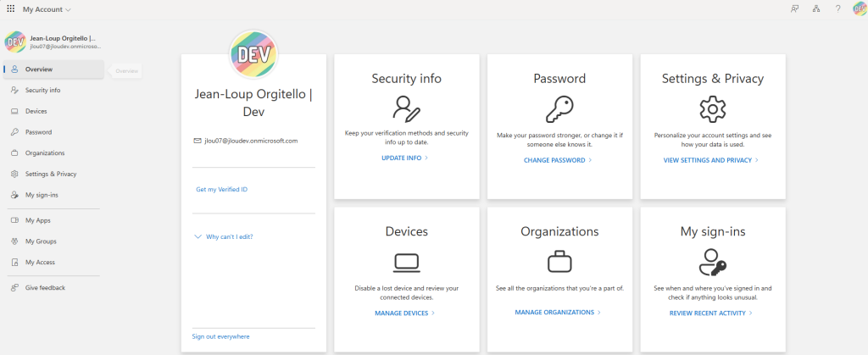
Task: Click the Password card heading
Action: click(559, 79)
